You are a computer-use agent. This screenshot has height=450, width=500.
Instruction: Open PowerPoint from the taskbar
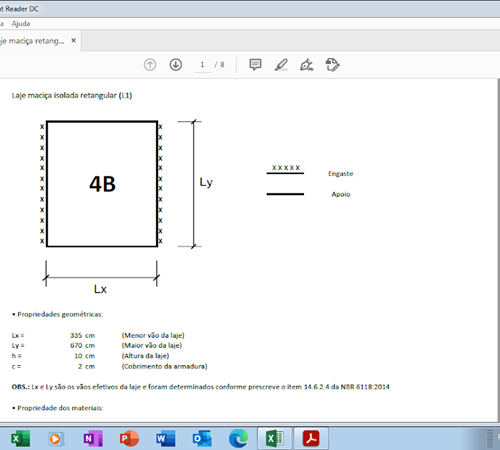(129, 438)
